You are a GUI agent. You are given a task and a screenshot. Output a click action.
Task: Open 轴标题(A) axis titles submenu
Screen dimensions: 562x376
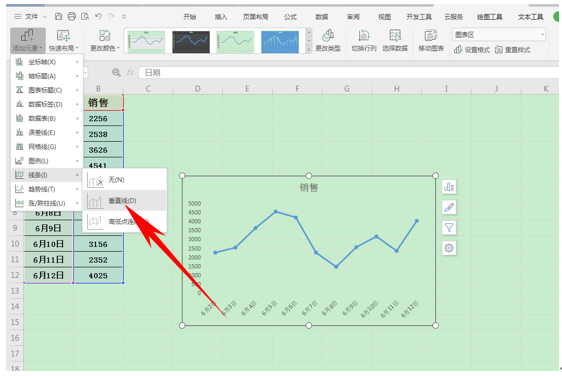pyautogui.click(x=47, y=76)
